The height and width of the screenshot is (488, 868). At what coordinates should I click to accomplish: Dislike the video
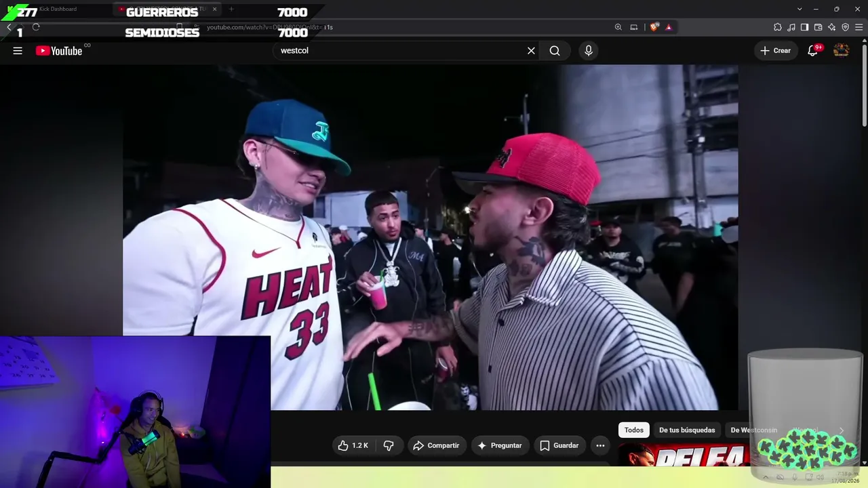[x=389, y=445]
